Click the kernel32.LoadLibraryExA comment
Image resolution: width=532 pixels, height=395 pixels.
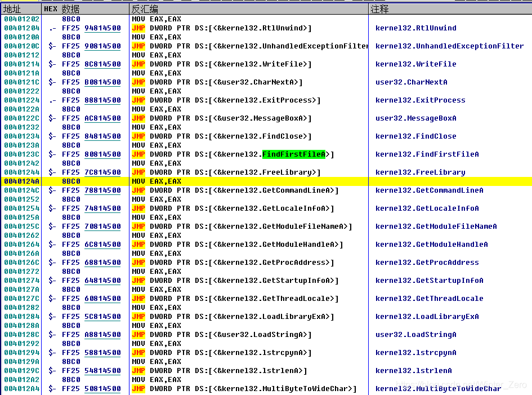tap(427, 316)
